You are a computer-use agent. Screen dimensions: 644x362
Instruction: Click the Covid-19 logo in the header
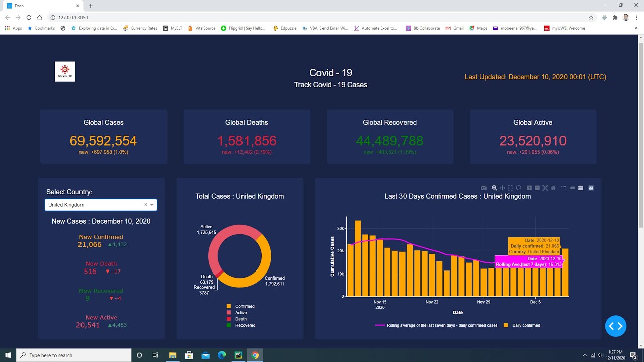tap(65, 71)
